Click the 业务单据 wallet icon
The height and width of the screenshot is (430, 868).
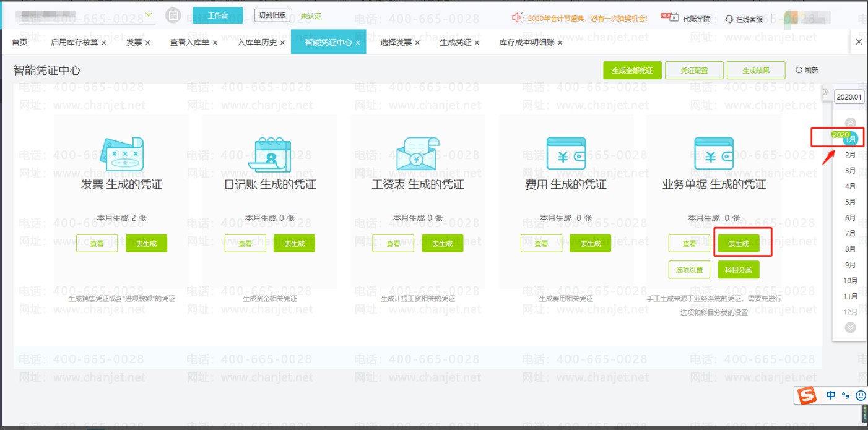tap(713, 154)
